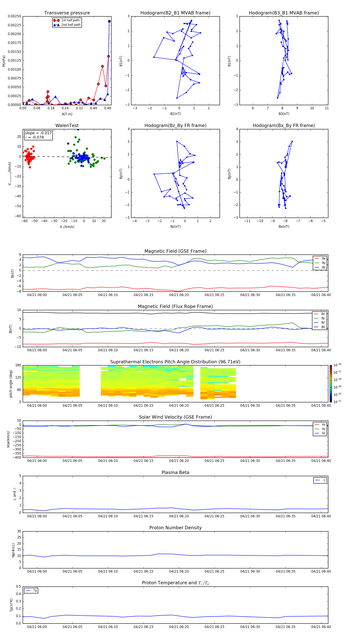Click the Vz entry in velocity legend
Viewport: 351px width, 644px height.
tap(320, 433)
